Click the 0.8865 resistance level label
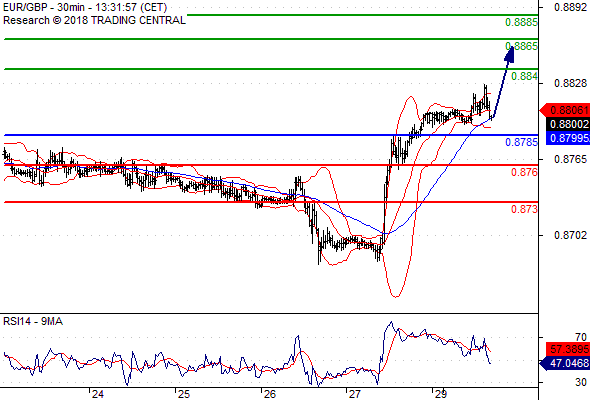 [521, 46]
